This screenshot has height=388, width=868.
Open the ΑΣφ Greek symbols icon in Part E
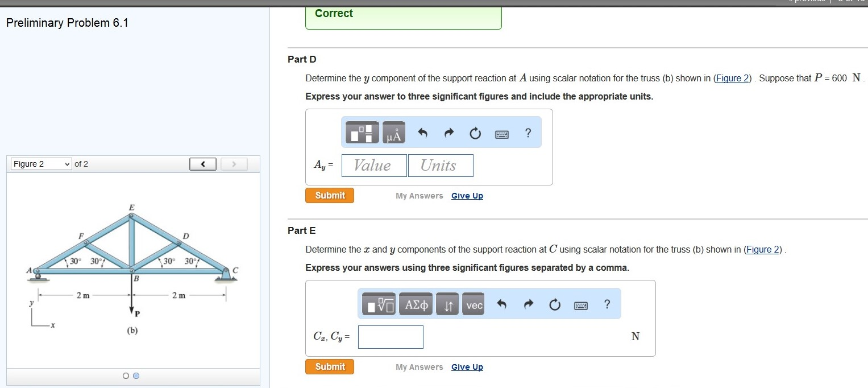point(416,304)
